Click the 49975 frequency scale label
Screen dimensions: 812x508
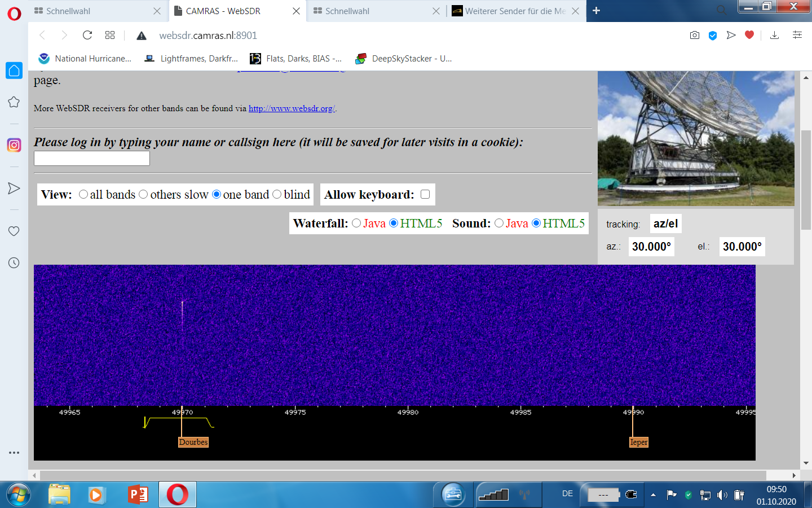[295, 413]
